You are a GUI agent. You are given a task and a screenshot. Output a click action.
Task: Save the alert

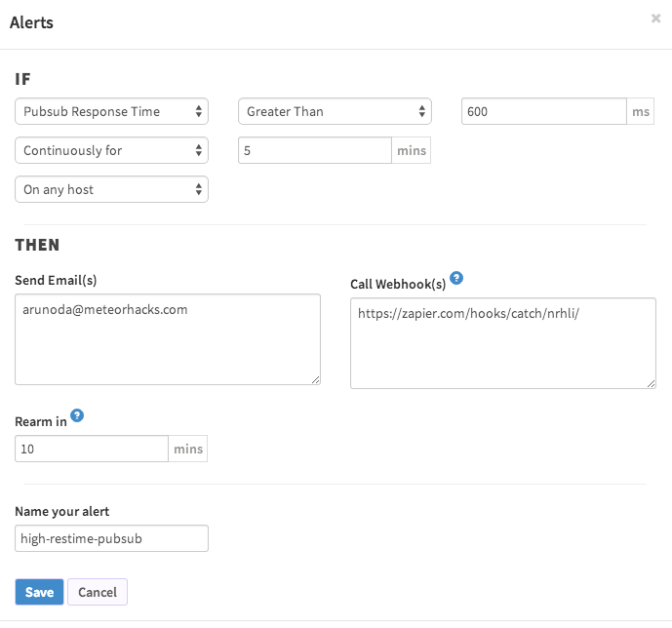click(x=39, y=592)
